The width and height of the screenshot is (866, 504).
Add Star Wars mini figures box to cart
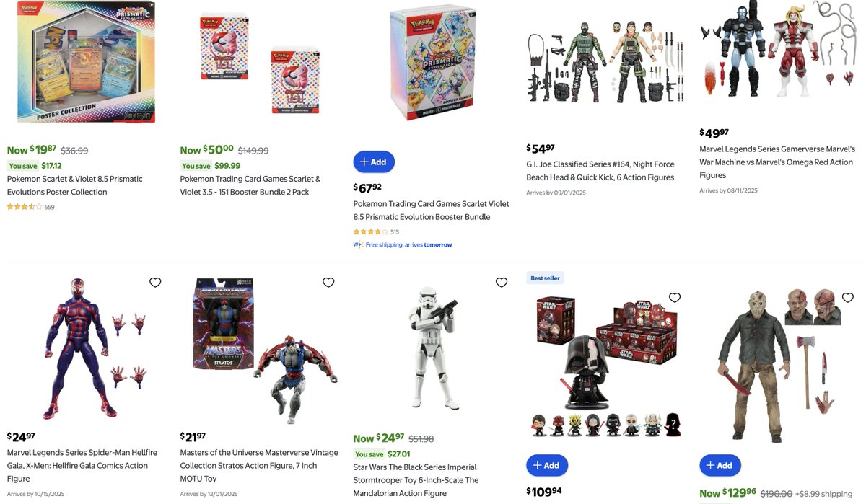click(547, 466)
